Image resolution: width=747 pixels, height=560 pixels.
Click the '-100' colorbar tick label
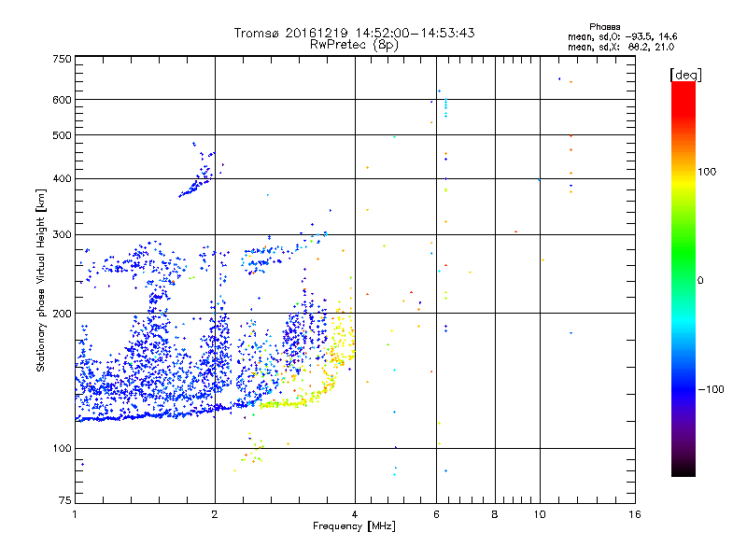712,389
